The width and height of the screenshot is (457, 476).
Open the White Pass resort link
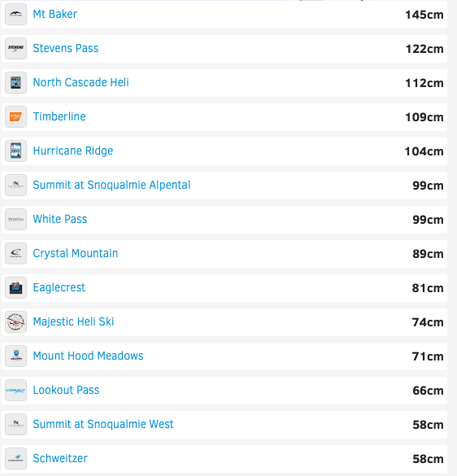click(60, 219)
